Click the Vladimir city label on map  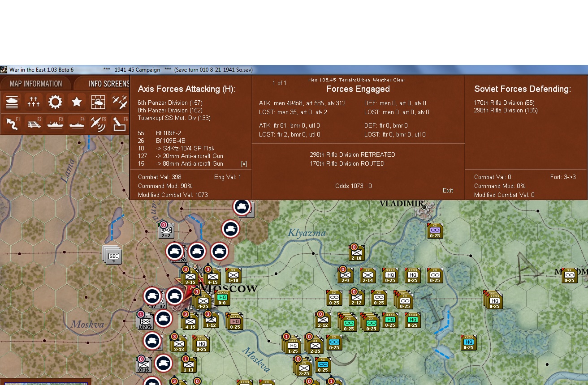pos(402,204)
